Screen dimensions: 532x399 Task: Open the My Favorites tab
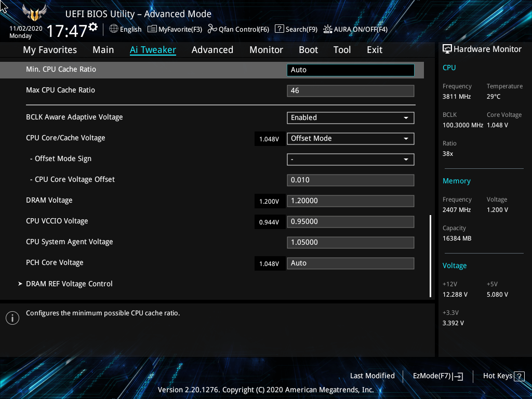click(x=50, y=50)
